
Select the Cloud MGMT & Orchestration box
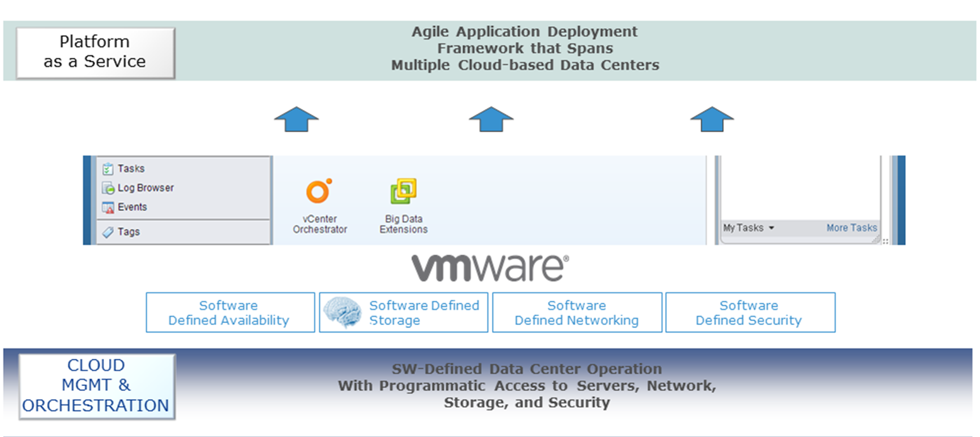point(96,386)
